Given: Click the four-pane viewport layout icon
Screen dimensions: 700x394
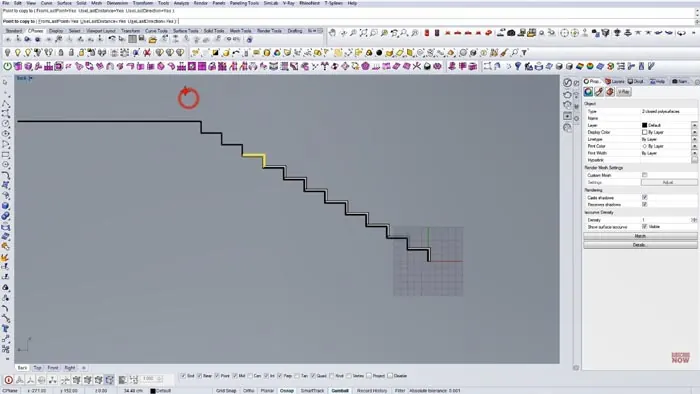Looking at the screenshot, I should [133, 39].
